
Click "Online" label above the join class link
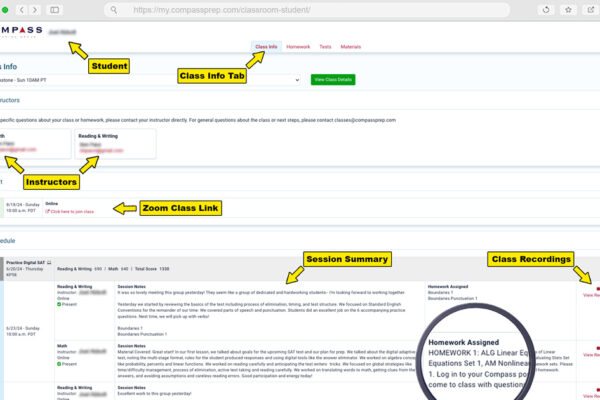click(51, 204)
